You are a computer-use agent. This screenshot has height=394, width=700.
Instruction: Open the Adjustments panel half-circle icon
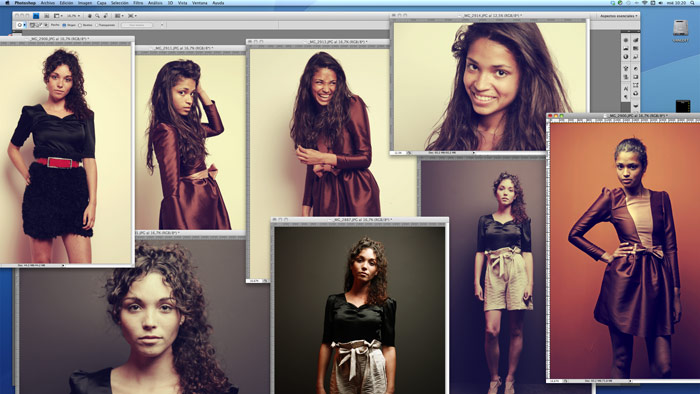click(x=625, y=56)
